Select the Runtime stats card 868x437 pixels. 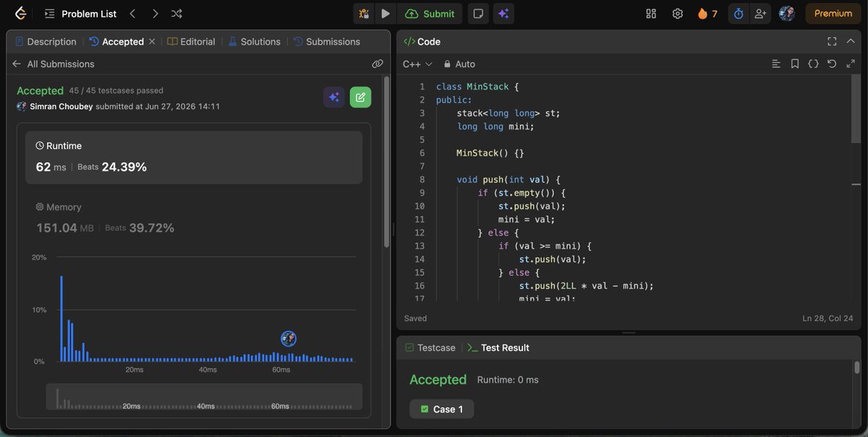click(x=194, y=157)
